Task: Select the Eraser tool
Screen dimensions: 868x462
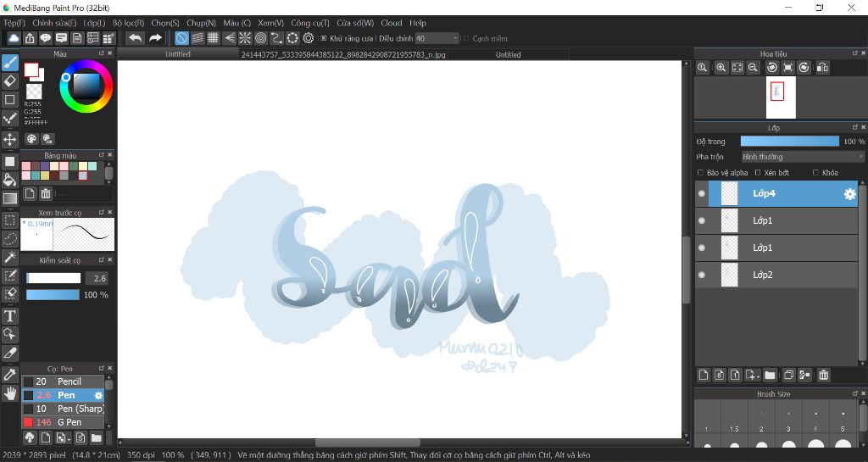Action: click(x=10, y=81)
